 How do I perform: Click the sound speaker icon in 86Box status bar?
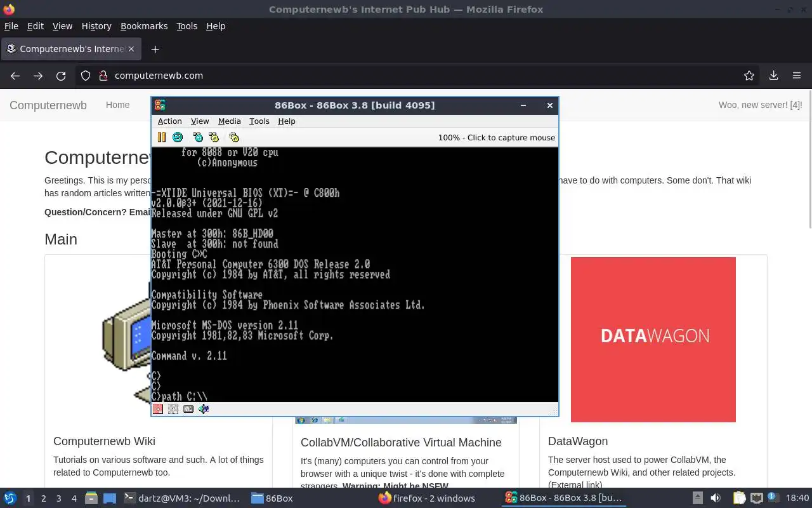tap(204, 409)
